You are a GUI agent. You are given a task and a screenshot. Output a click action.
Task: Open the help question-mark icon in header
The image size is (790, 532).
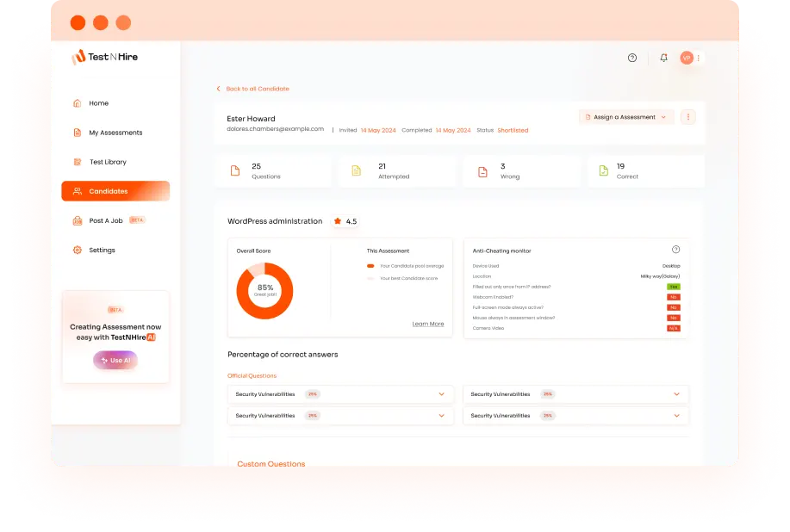coord(632,58)
